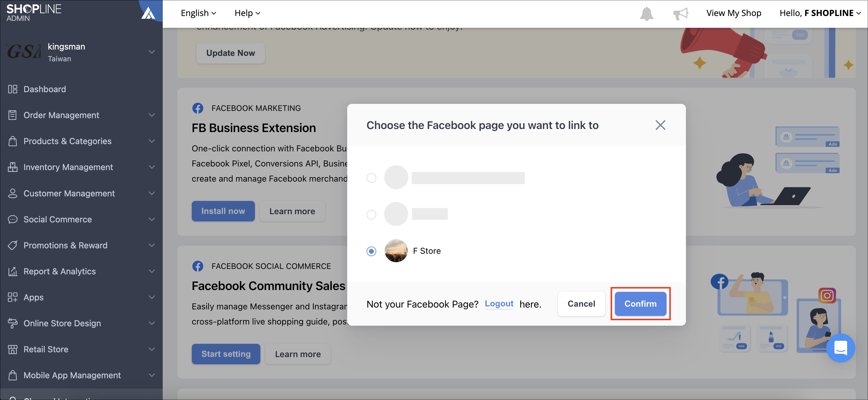
Task: Open the View My Shop link
Action: pos(733,13)
